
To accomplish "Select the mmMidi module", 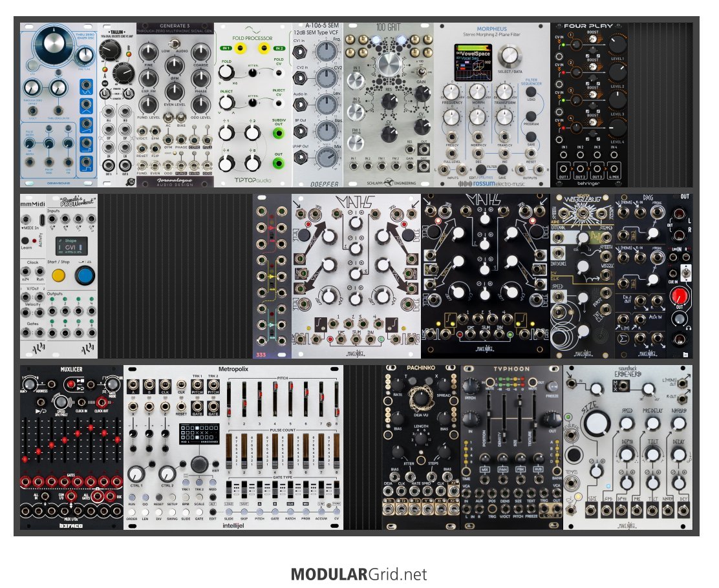I will point(32,277).
